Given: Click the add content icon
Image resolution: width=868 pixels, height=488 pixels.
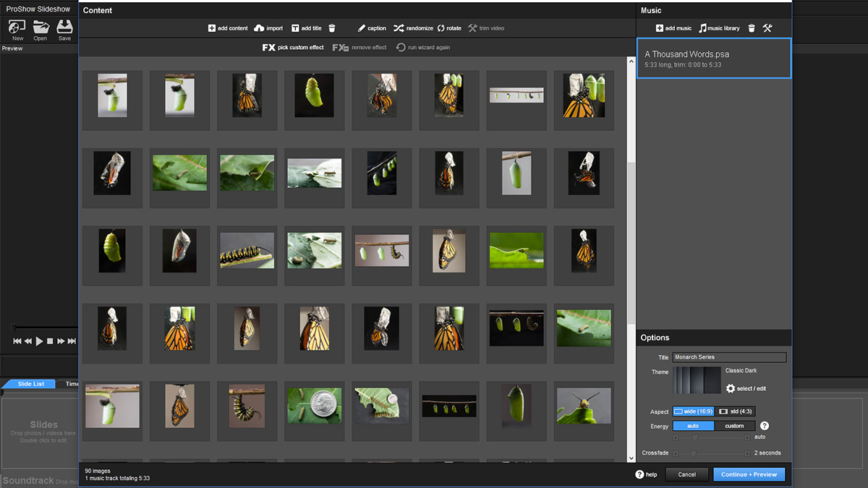Looking at the screenshot, I should [x=212, y=28].
